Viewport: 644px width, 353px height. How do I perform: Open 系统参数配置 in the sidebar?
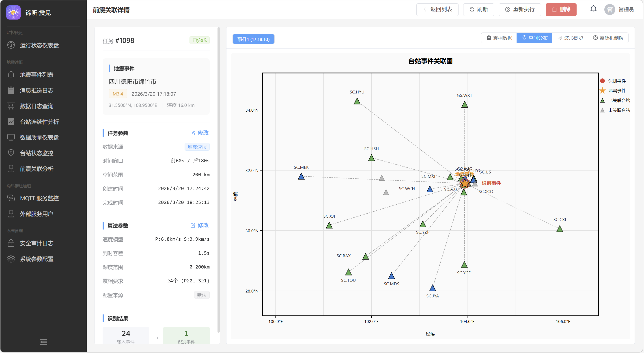click(37, 259)
